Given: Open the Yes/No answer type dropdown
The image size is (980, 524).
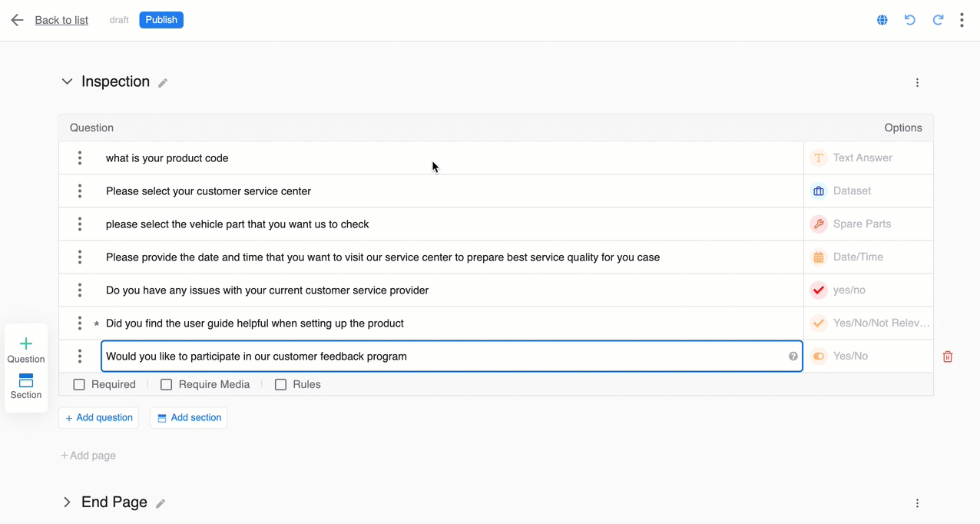Looking at the screenshot, I should [x=868, y=357].
